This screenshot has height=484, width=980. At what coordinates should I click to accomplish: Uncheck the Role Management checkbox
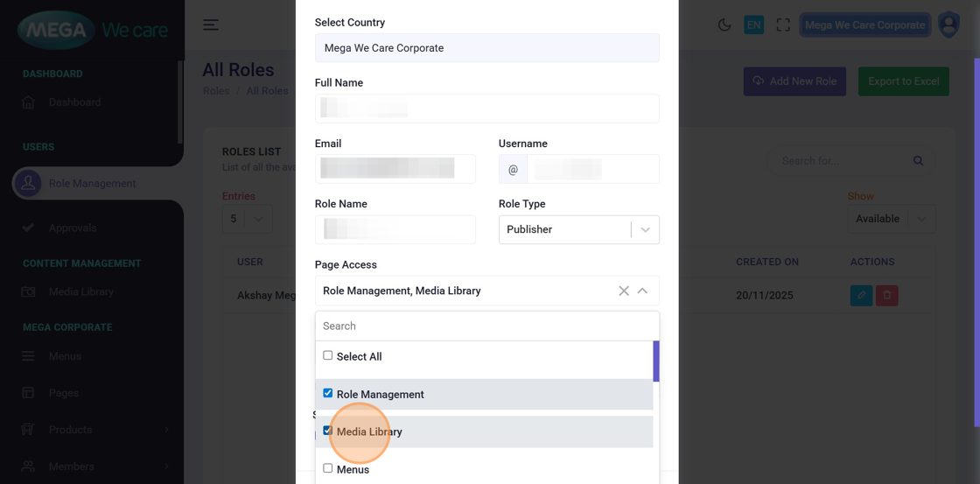point(328,393)
